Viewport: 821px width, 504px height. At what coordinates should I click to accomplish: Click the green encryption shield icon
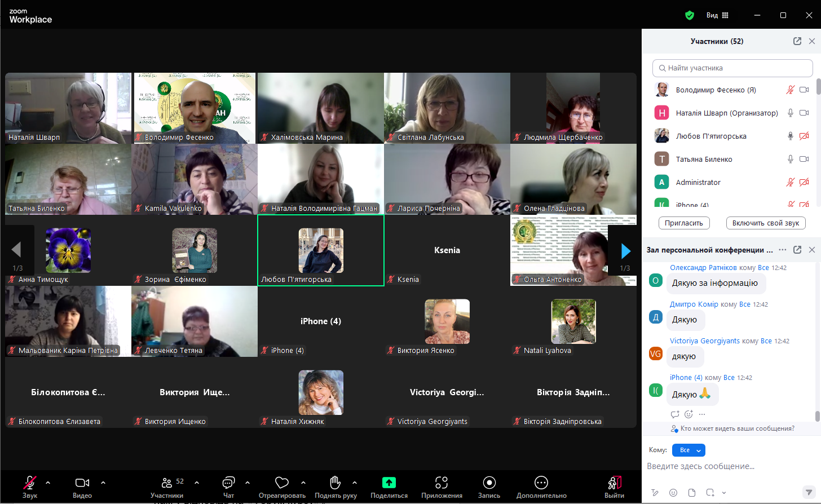689,15
